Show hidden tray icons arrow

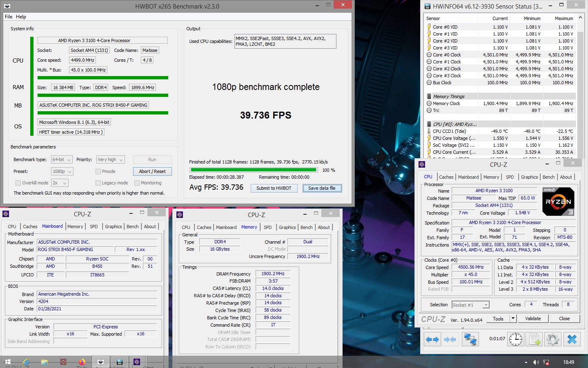tap(526, 362)
